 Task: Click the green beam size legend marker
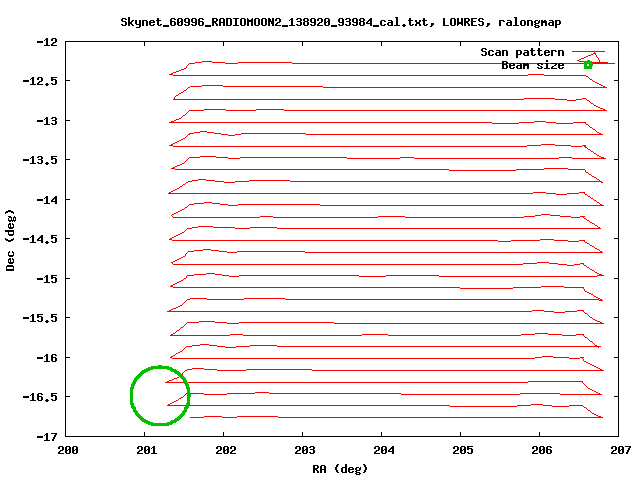click(x=588, y=65)
